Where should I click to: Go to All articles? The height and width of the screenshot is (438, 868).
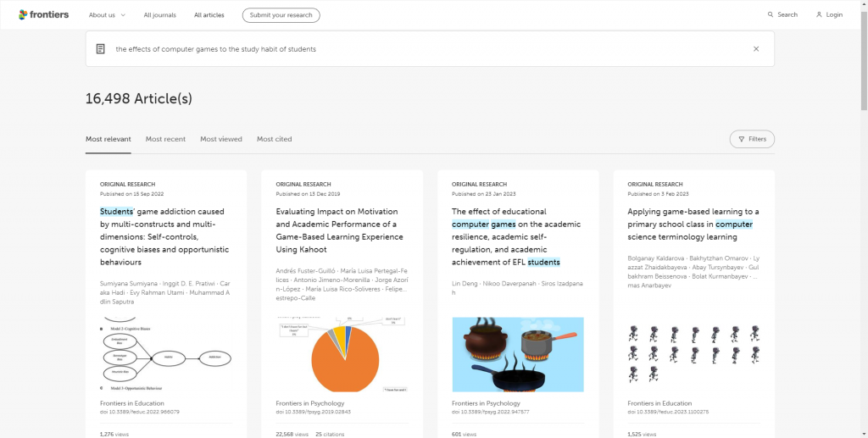[209, 15]
